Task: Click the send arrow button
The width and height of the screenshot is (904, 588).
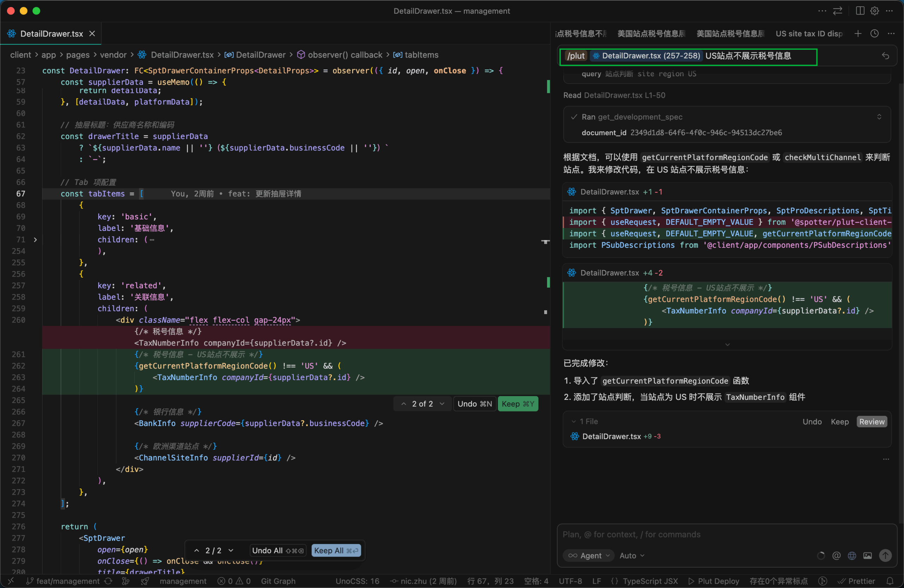Action: [885, 556]
